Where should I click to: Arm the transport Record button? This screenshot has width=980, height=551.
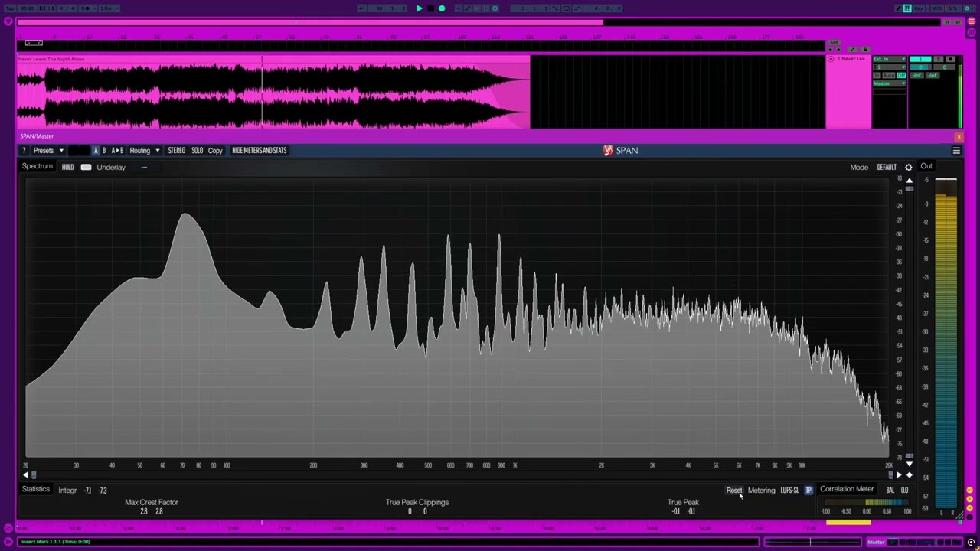pos(442,8)
